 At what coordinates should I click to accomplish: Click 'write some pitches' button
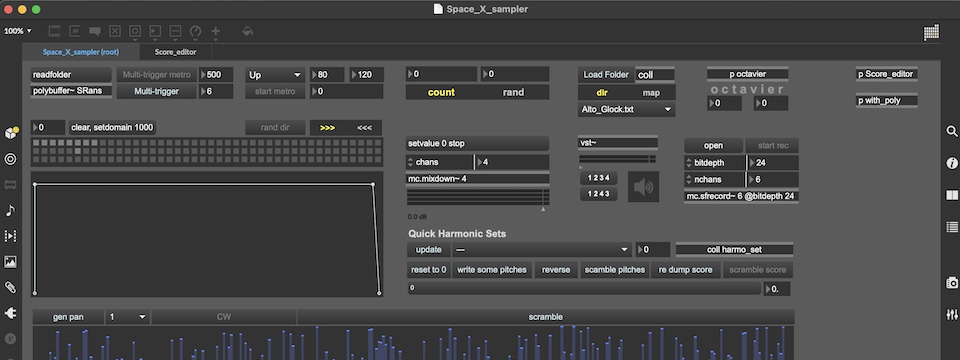492,269
